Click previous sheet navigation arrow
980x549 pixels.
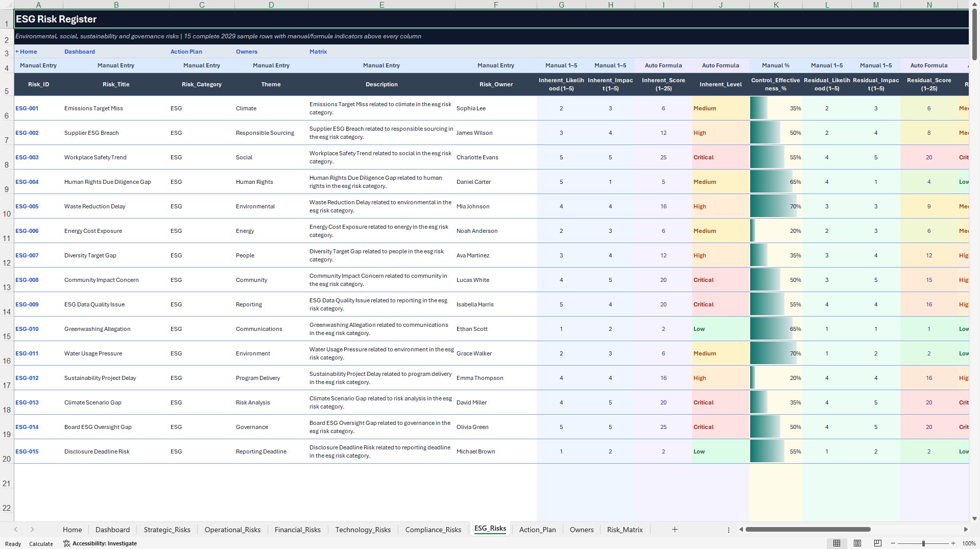click(16, 530)
